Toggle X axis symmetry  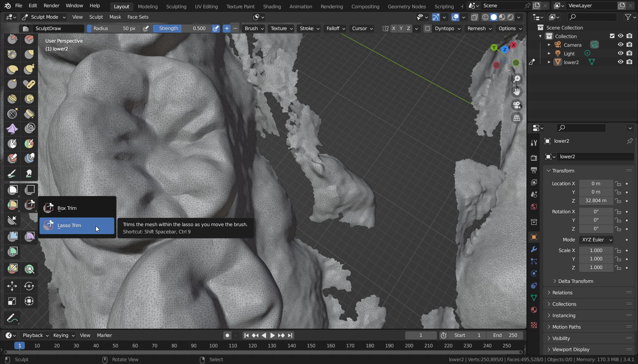click(x=393, y=28)
